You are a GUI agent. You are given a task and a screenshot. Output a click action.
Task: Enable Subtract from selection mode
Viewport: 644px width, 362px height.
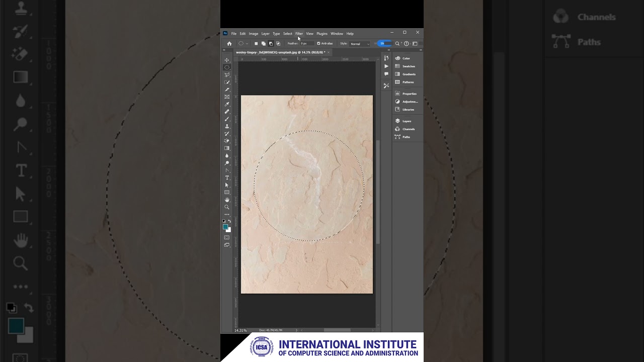point(271,44)
